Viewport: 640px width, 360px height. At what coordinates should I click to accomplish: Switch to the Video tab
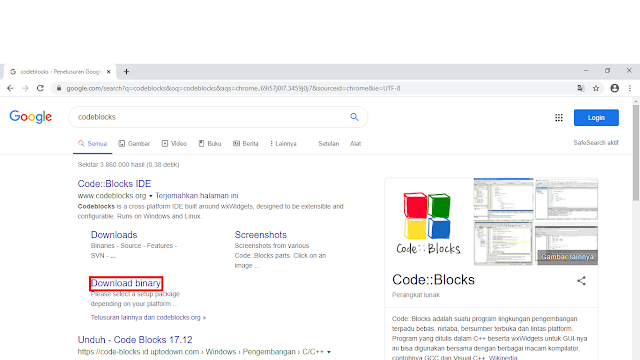pyautogui.click(x=174, y=144)
